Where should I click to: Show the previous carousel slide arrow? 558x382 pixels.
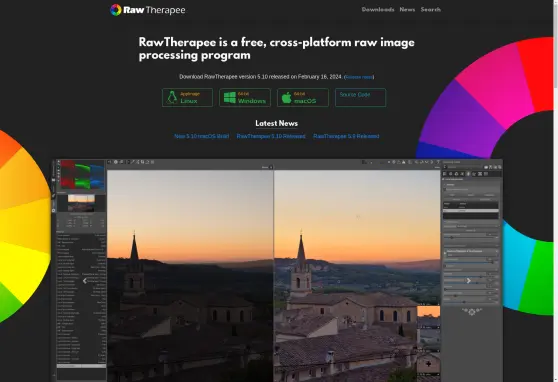pos(85,281)
